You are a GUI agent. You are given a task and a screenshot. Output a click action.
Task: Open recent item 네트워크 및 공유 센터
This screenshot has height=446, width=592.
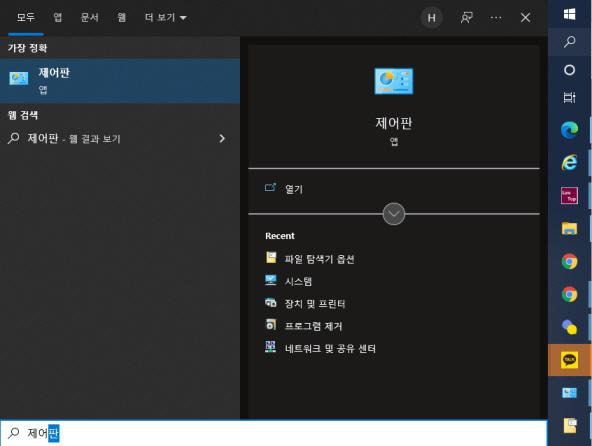(x=330, y=349)
